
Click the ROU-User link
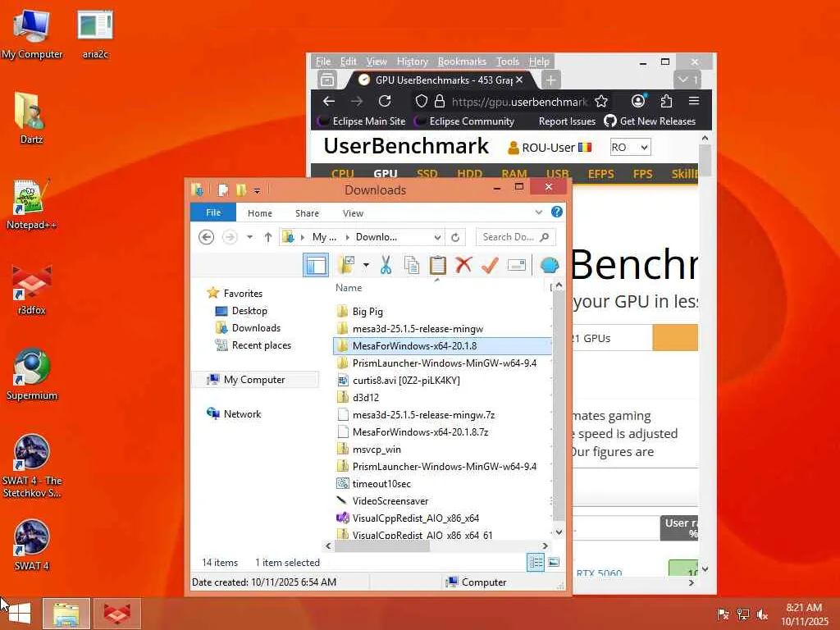tap(548, 148)
